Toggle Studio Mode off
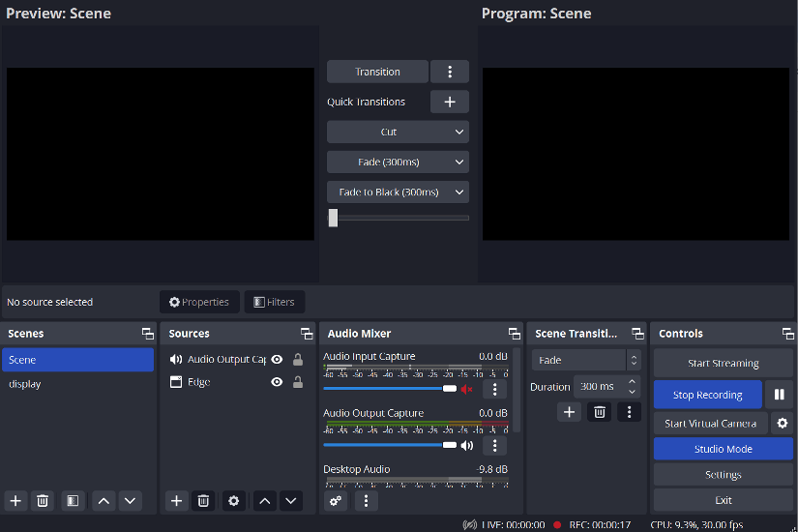This screenshot has width=798, height=532. [x=724, y=449]
